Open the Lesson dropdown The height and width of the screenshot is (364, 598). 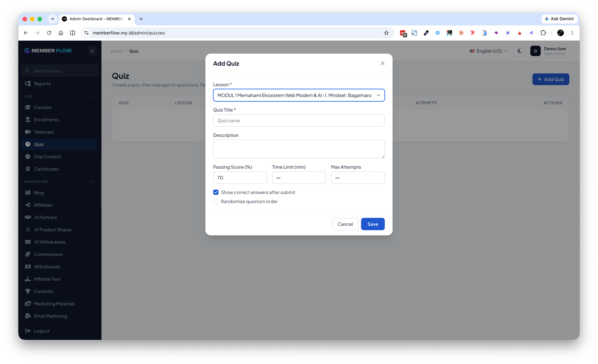[299, 95]
